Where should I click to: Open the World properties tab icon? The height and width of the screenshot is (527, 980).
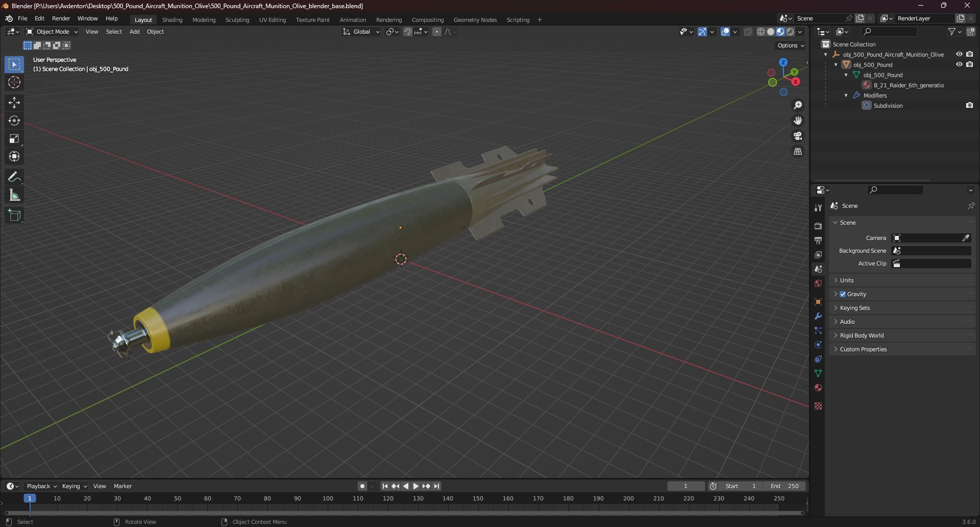pyautogui.click(x=818, y=283)
